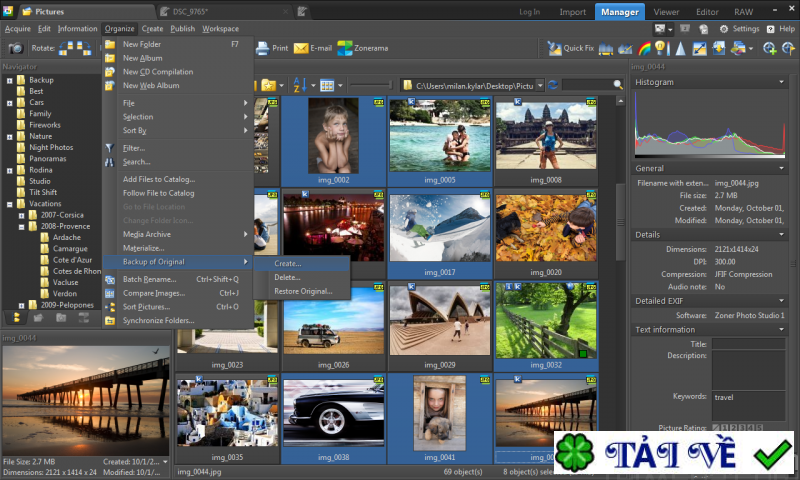Viewport: 800px width, 480px height.
Task: Switch to the Editor tab
Action: click(706, 12)
